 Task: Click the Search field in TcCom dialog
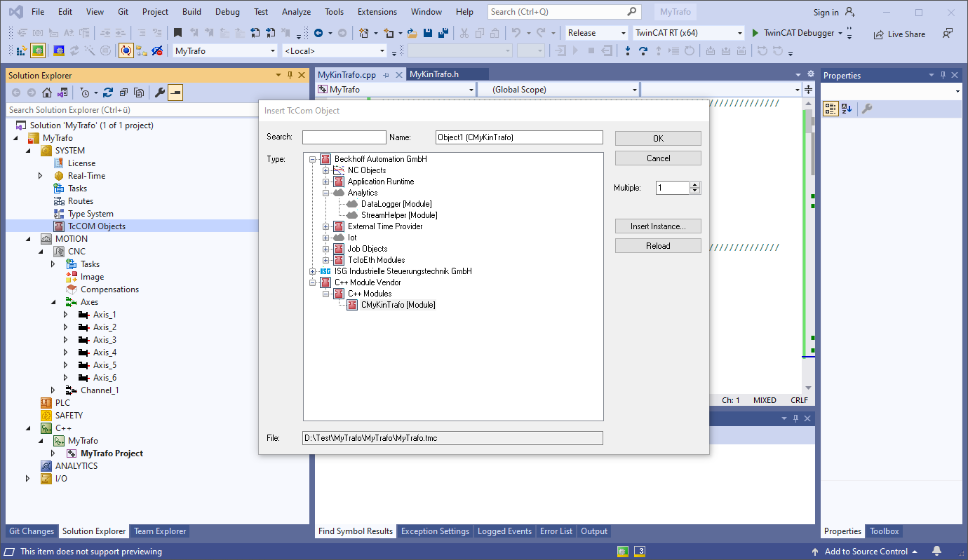344,137
